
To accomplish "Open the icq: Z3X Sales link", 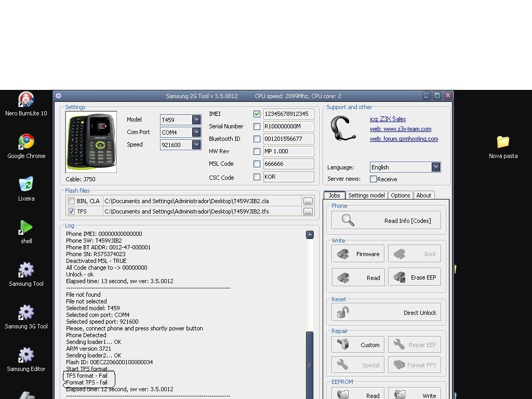I will click(388, 119).
